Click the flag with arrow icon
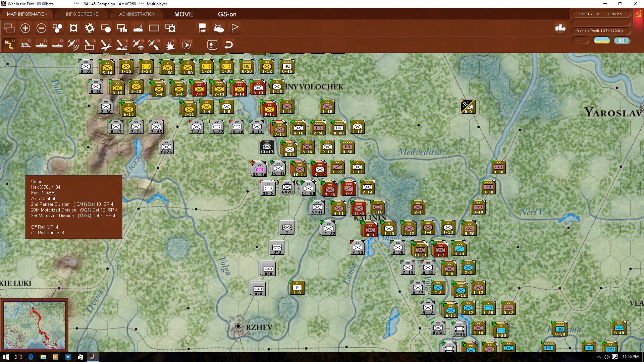Viewport: 644px width, 362px height. pos(202,28)
